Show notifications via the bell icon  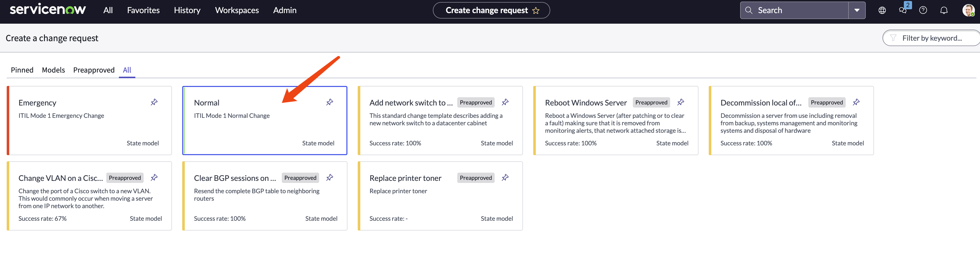point(944,11)
